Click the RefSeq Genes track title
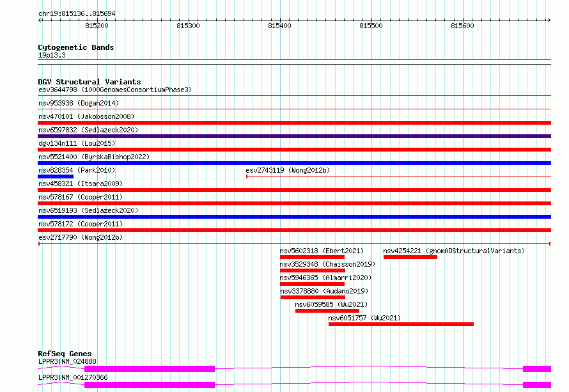569x392 pixels. [65, 354]
